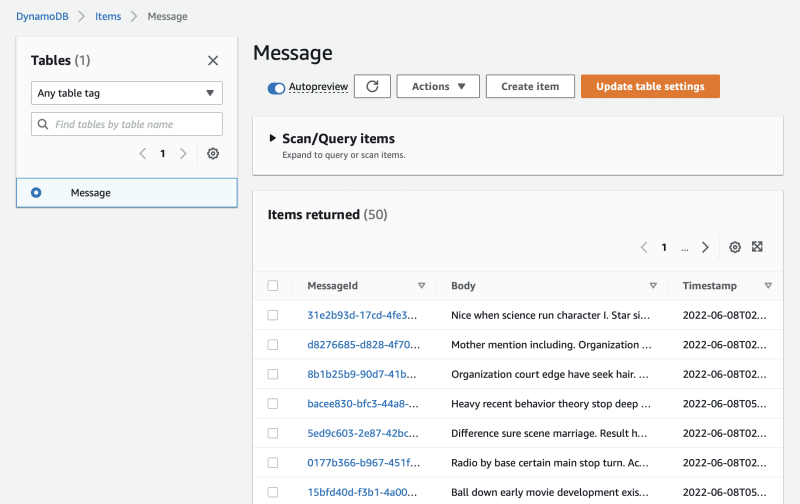This screenshot has width=800, height=504.
Task: Click Body text 'Organization court edge have seek'
Action: (532, 374)
